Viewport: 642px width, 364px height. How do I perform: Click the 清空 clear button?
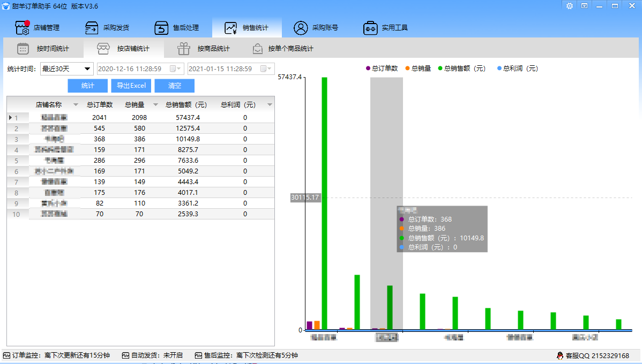pyautogui.click(x=175, y=86)
